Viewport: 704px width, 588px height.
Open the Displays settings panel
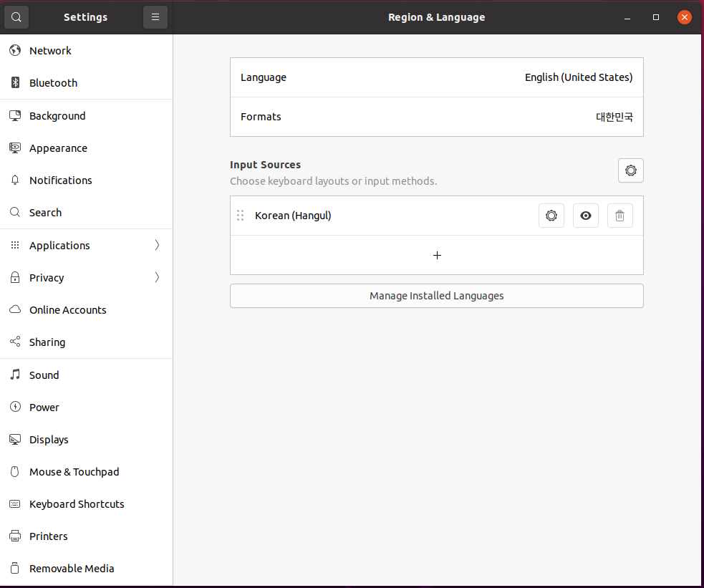click(x=86, y=440)
